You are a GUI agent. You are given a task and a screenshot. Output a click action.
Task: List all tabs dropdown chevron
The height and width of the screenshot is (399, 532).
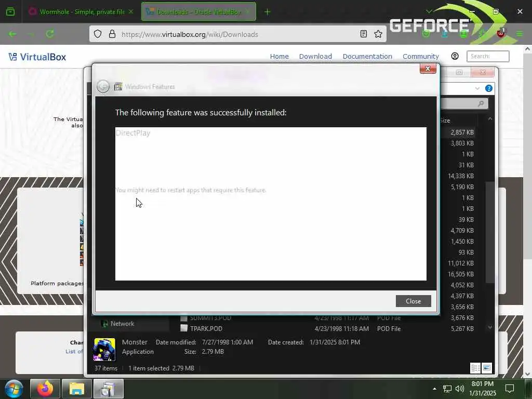click(429, 11)
